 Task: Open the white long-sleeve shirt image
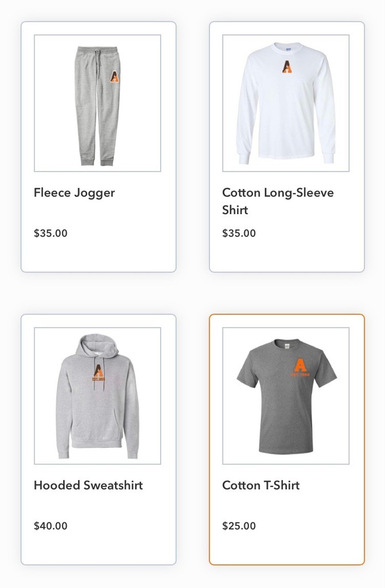click(286, 103)
